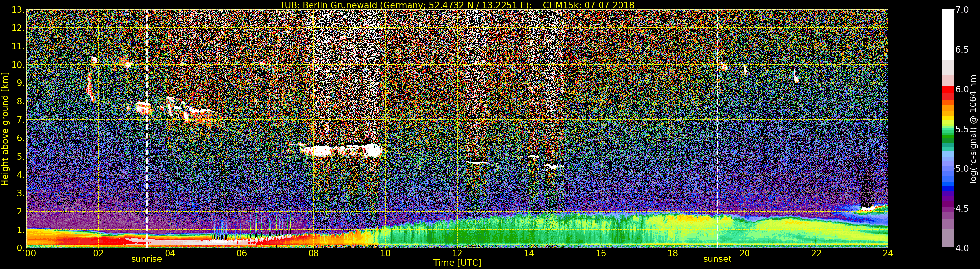980x269 pixels.
Task: Click the 'Time [UTC]' axis label
Action: coord(457,262)
